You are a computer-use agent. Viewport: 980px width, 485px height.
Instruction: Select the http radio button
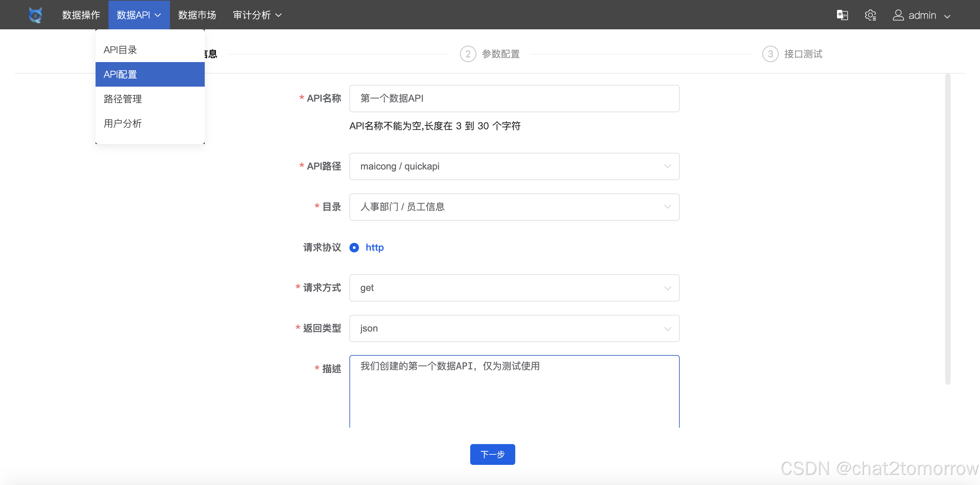coord(354,248)
